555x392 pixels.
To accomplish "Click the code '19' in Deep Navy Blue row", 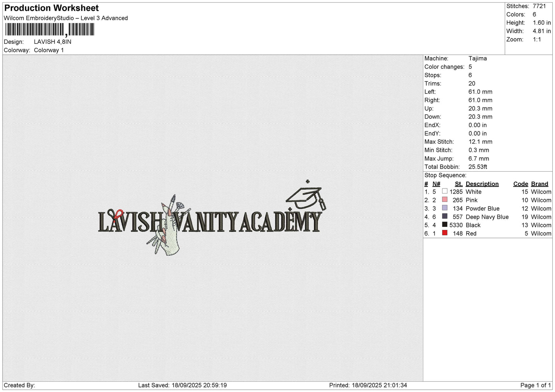I will pos(525,217).
